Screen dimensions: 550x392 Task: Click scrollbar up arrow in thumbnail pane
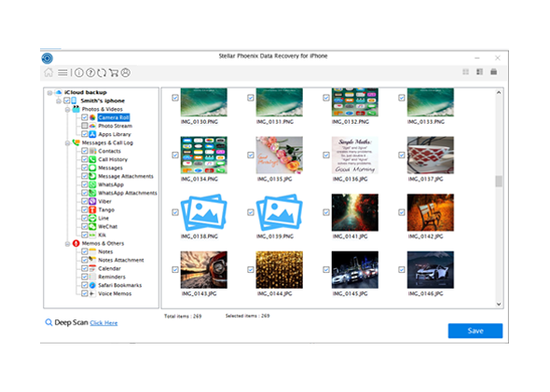pos(499,93)
